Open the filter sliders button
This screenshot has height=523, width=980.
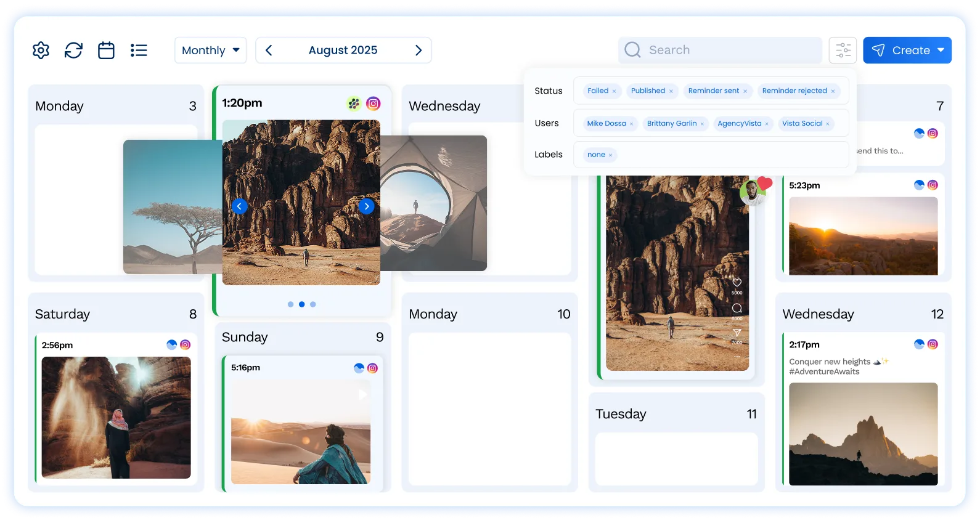(843, 51)
